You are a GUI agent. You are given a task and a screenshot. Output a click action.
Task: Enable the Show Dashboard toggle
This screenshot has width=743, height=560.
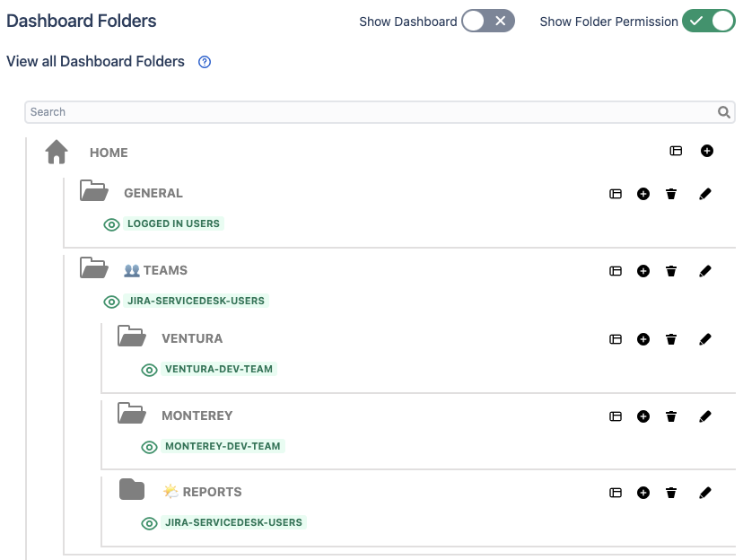point(488,21)
